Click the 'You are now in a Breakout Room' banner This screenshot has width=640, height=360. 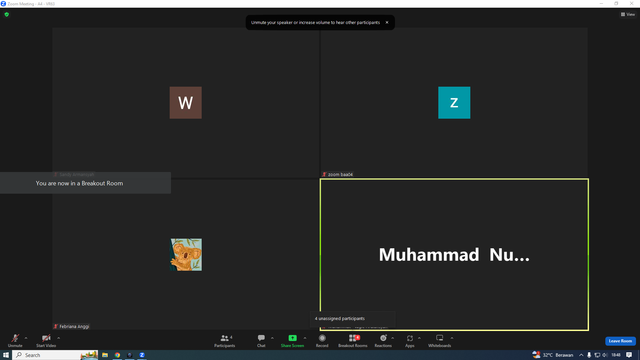point(85,183)
